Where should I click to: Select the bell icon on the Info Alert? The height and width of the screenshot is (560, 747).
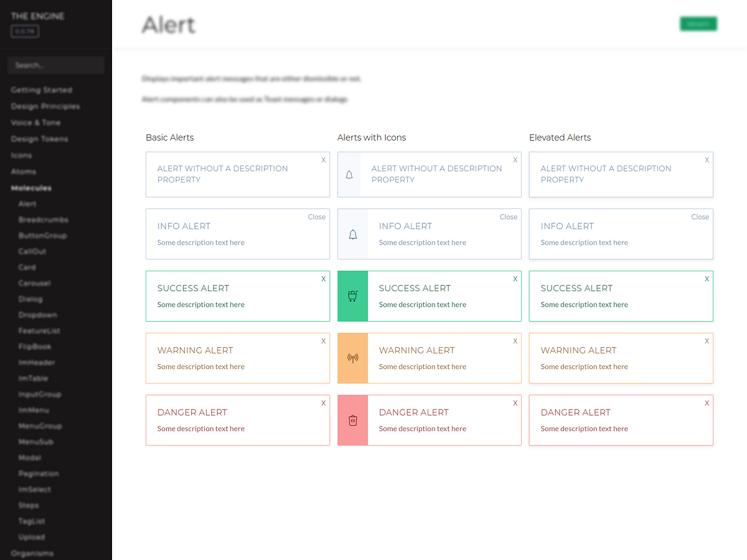[x=352, y=234]
